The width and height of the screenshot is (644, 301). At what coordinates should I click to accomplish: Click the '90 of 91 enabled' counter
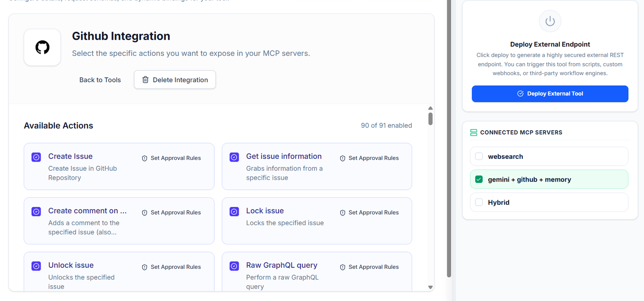(x=386, y=125)
